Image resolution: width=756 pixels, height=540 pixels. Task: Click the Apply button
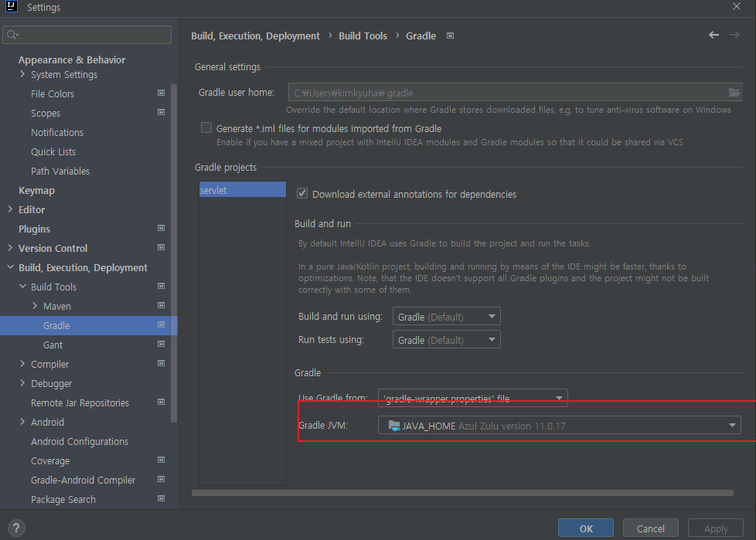click(x=716, y=528)
